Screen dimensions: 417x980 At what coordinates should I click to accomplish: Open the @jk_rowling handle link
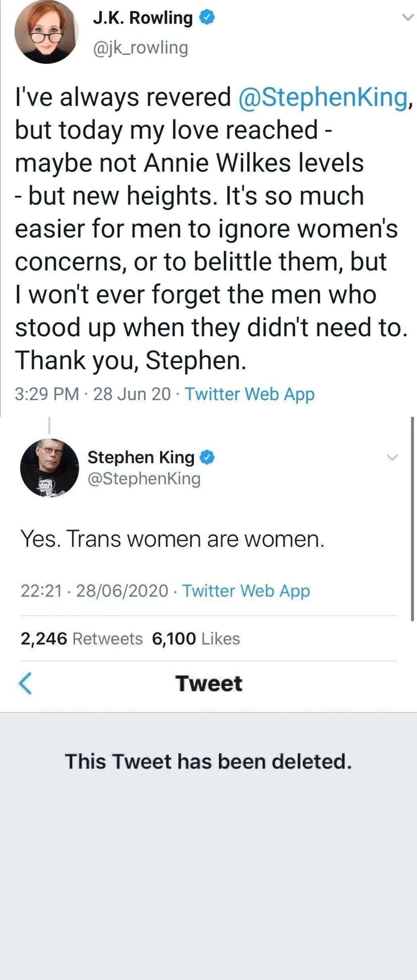(x=140, y=48)
